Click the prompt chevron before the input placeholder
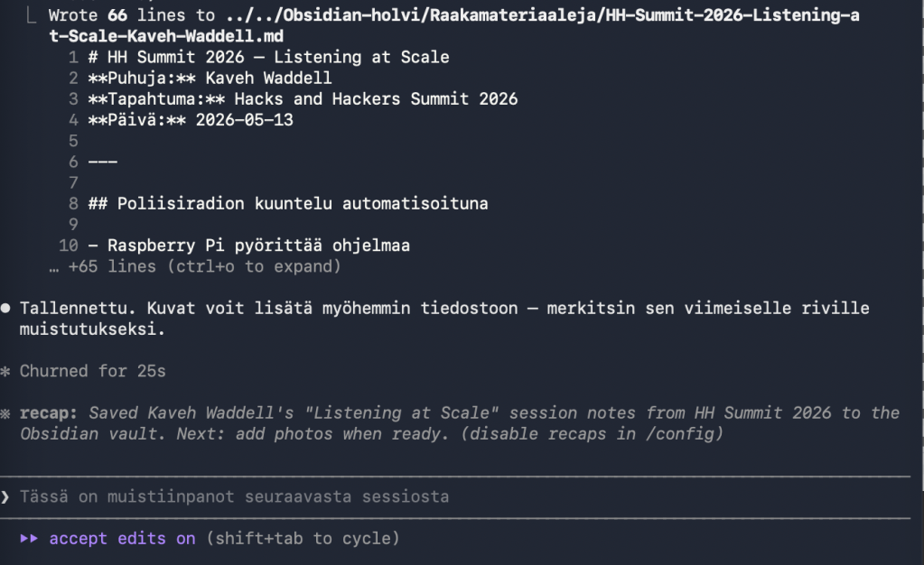 tap(5, 497)
